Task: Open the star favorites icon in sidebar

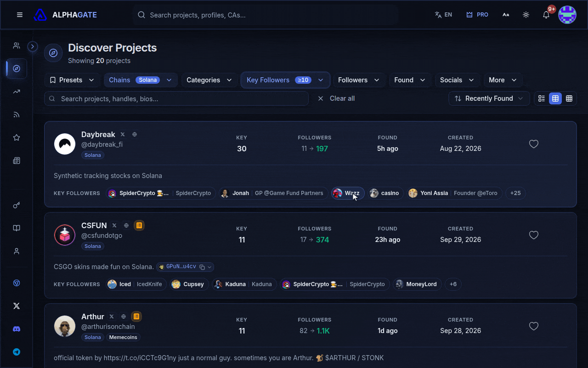Action: 17,138
